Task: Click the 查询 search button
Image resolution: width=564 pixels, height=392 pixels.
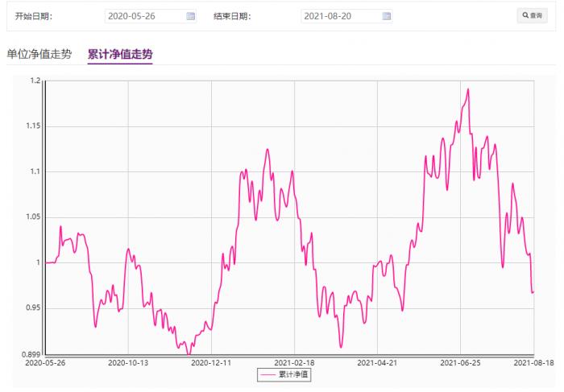Action: pos(533,16)
